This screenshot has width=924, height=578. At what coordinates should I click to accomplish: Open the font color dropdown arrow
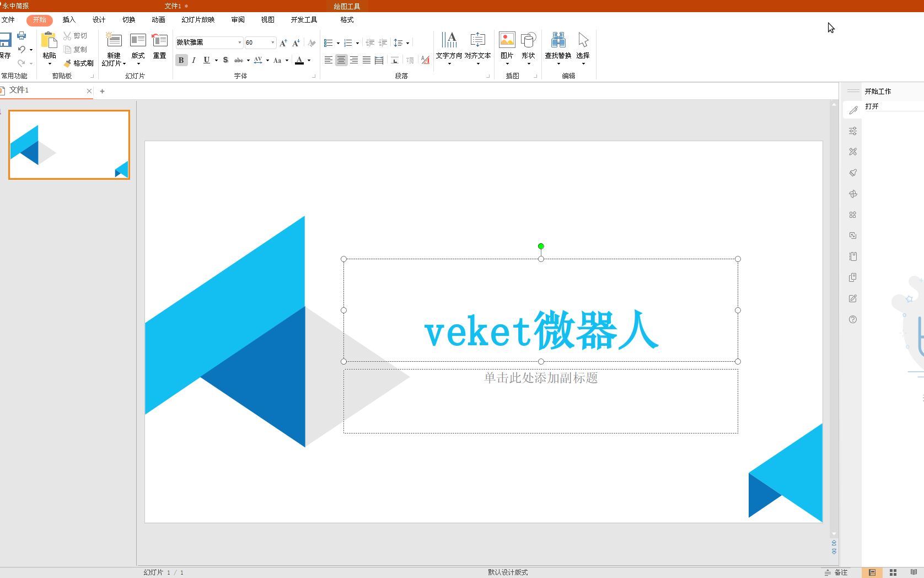coord(309,61)
